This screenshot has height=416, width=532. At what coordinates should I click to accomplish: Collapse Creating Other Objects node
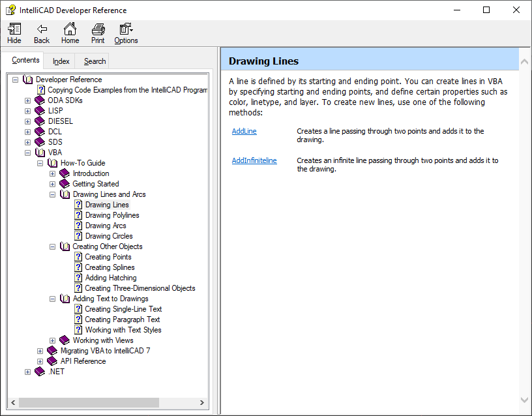click(53, 246)
